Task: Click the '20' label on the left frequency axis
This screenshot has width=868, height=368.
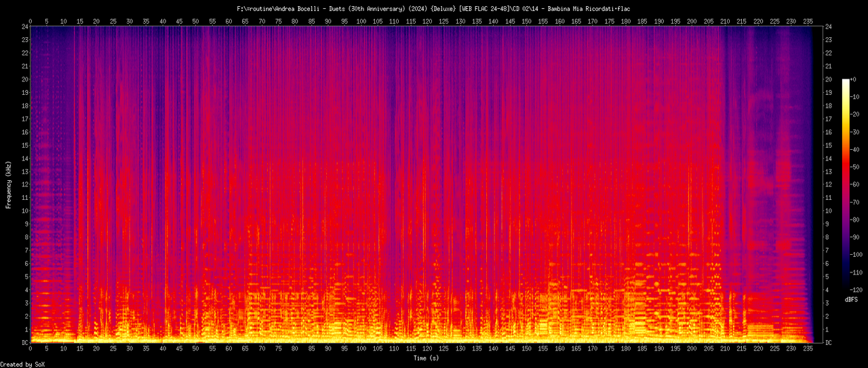Action: (24, 79)
